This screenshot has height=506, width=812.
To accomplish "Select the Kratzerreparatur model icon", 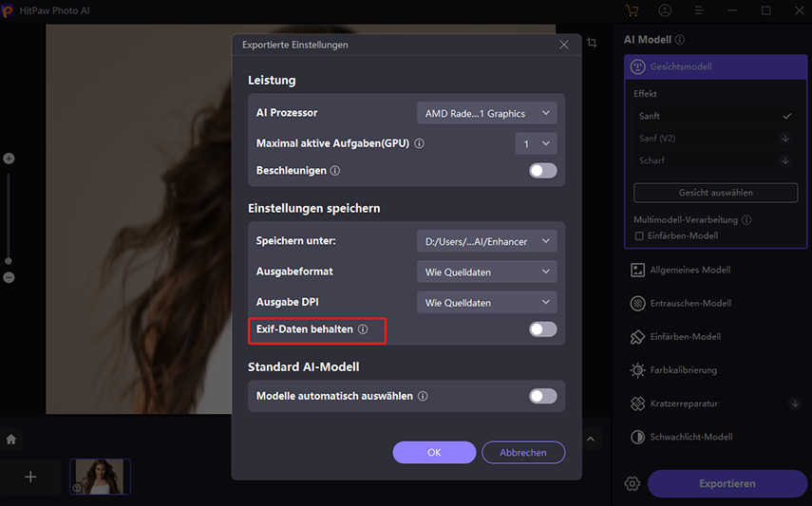I will pos(637,403).
